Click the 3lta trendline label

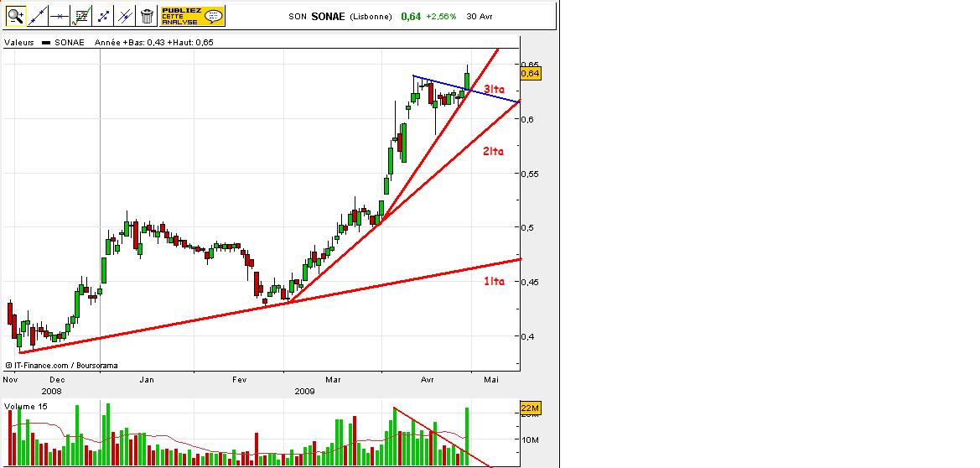point(494,90)
